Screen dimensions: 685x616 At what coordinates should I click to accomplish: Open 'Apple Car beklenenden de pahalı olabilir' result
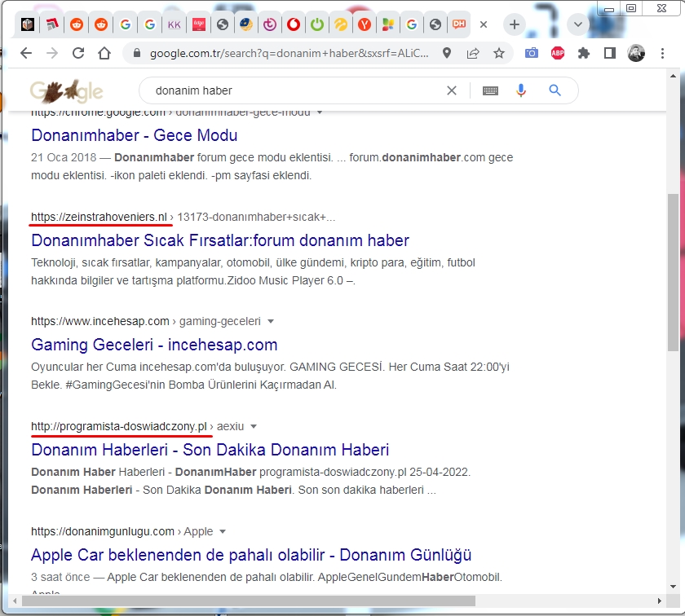[251, 555]
